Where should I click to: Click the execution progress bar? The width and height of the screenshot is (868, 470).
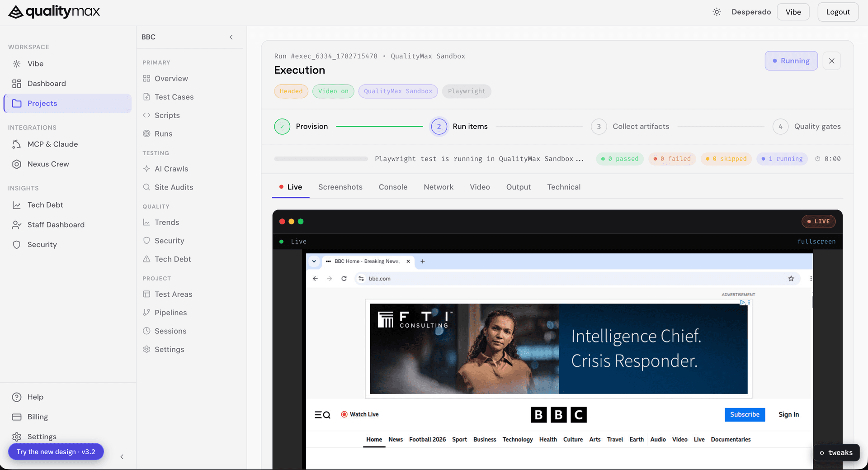[321, 159]
